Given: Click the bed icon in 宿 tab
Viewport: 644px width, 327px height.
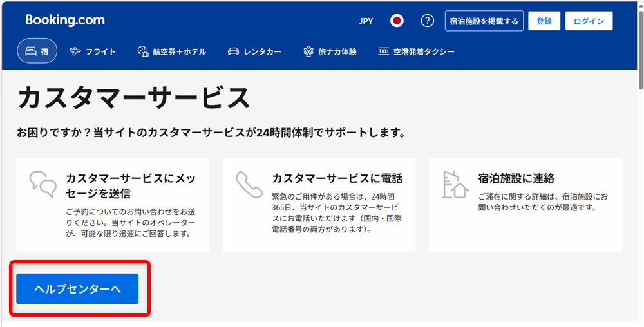Looking at the screenshot, I should pos(30,51).
